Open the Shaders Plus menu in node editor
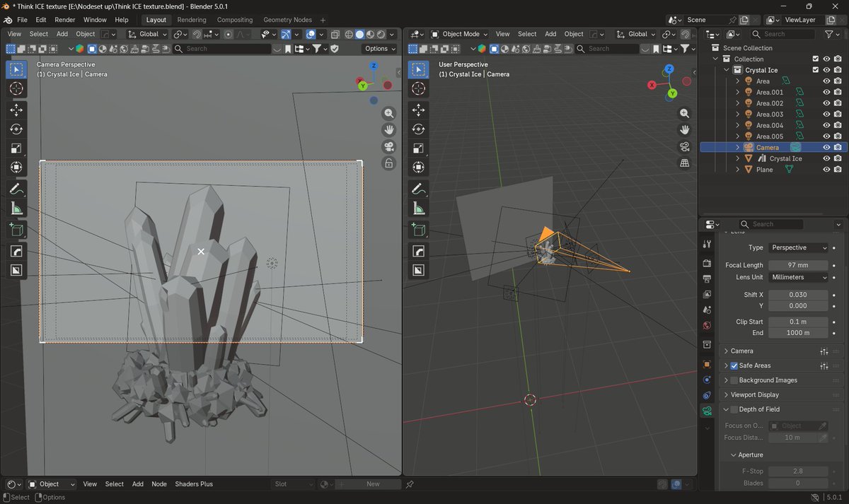This screenshot has height=504, width=849. (x=194, y=484)
